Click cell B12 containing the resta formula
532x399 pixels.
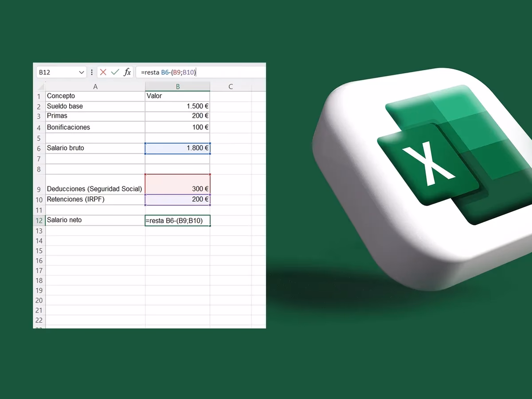click(x=178, y=221)
